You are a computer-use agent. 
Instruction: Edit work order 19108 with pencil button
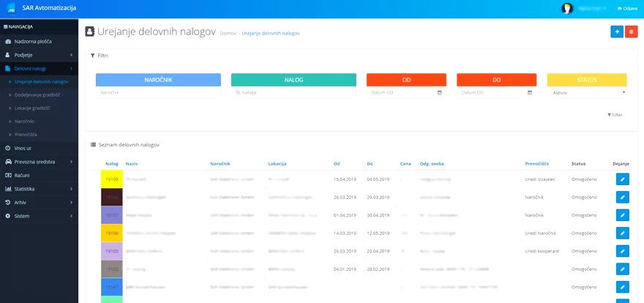coord(622,197)
